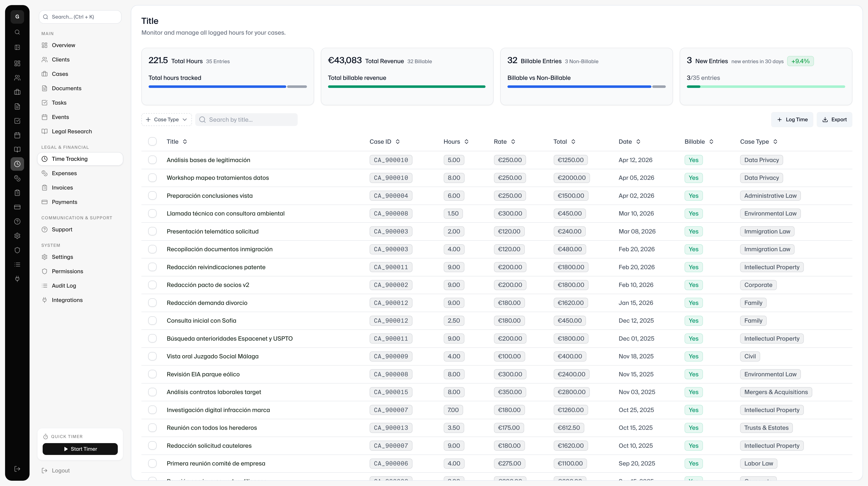Image resolution: width=868 pixels, height=486 pixels.
Task: Click the Total hours tracked progress bar
Action: [x=227, y=87]
